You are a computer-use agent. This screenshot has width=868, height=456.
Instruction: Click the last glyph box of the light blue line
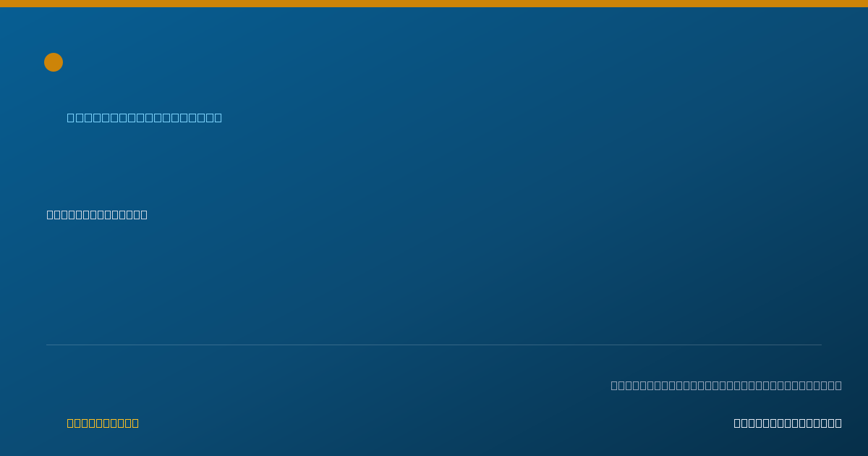(x=218, y=117)
